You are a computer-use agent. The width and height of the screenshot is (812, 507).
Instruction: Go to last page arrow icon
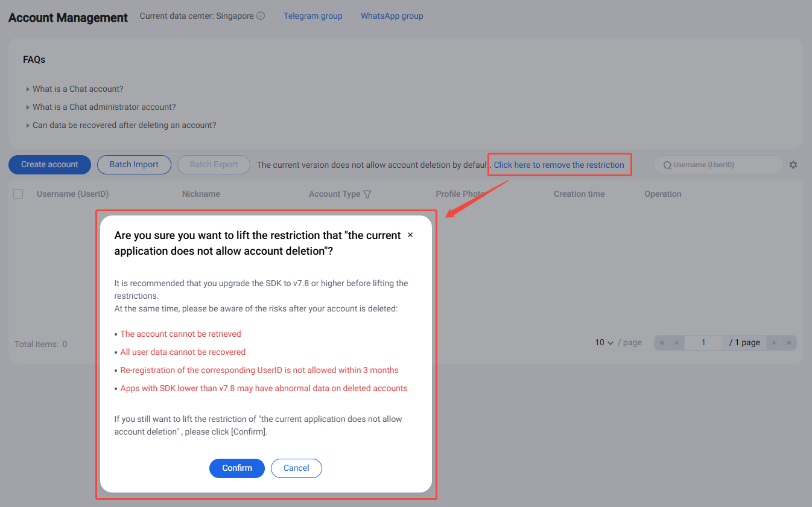[788, 343]
